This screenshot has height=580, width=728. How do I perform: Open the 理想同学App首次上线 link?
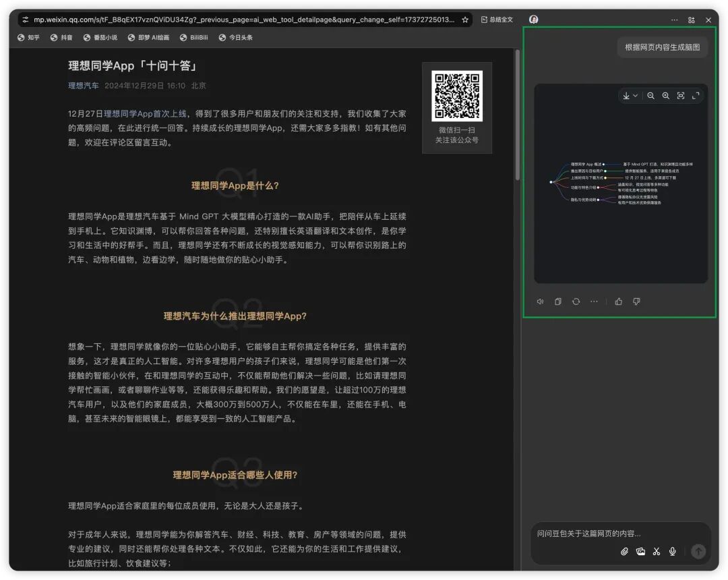pos(145,114)
